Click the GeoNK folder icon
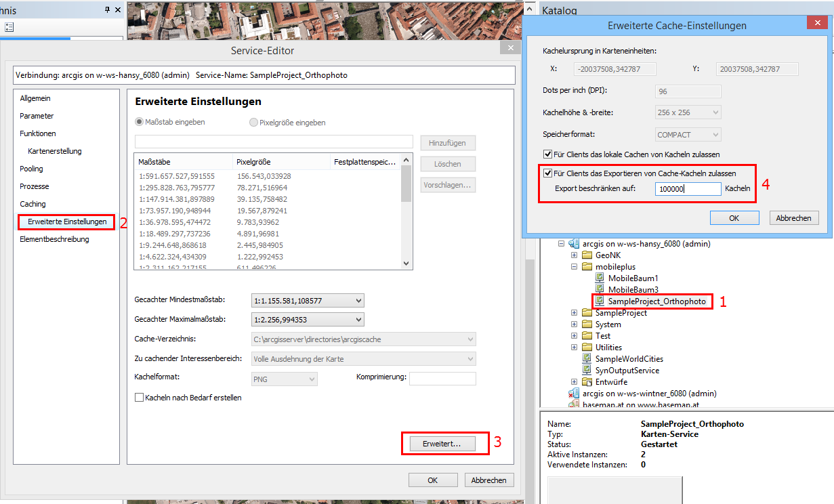834x504 pixels. pos(587,255)
